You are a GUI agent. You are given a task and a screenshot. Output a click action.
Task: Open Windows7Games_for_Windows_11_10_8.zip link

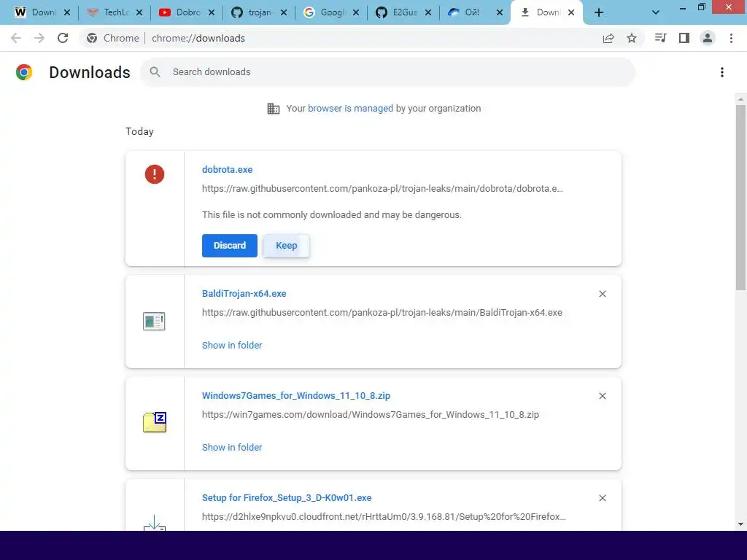click(296, 396)
